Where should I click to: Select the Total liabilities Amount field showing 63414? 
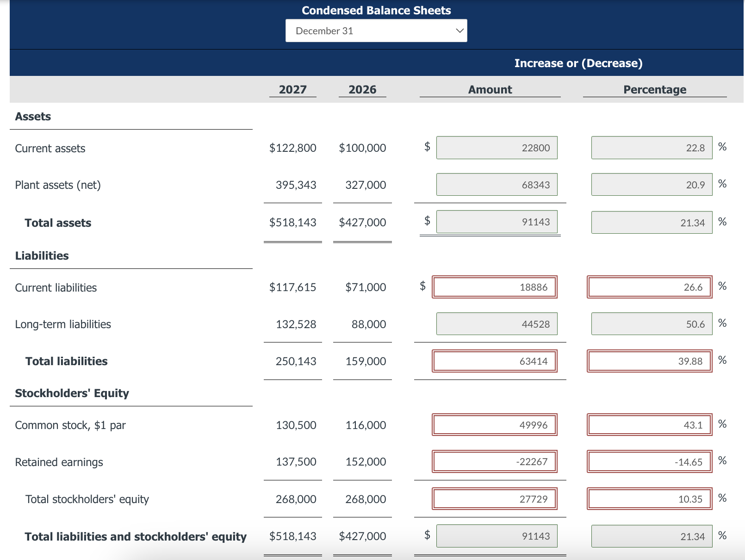[494, 361]
